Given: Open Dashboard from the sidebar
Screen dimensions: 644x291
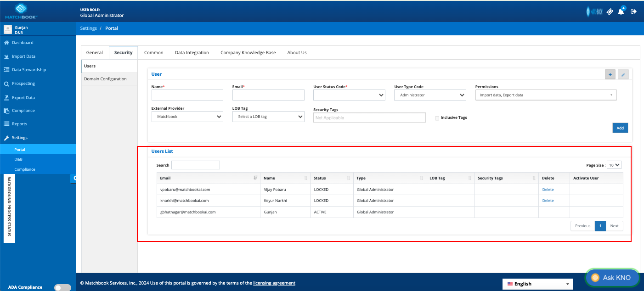Looking at the screenshot, I should (x=23, y=43).
